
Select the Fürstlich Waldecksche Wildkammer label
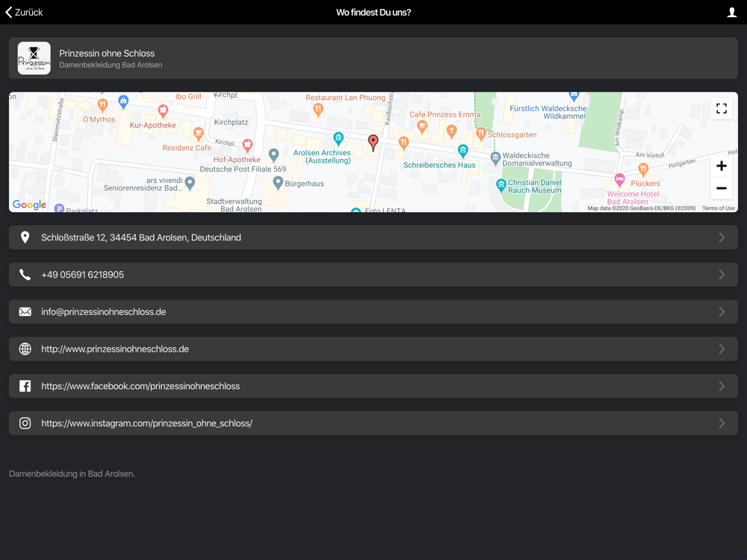548,113
